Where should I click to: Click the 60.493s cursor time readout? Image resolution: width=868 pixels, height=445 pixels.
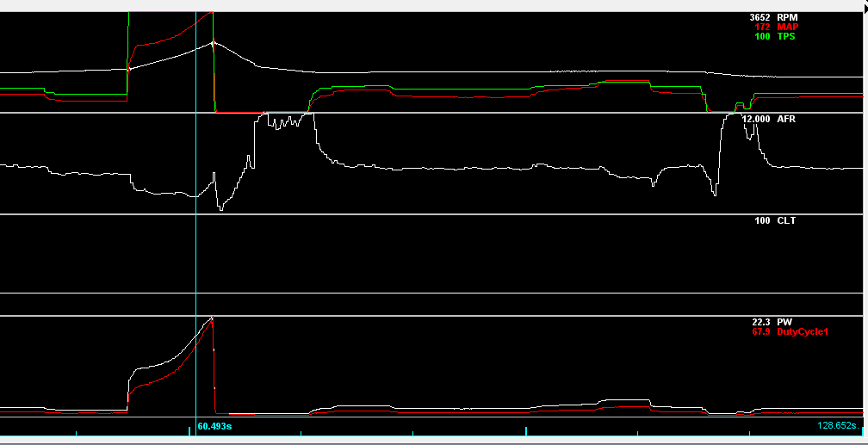pos(215,425)
